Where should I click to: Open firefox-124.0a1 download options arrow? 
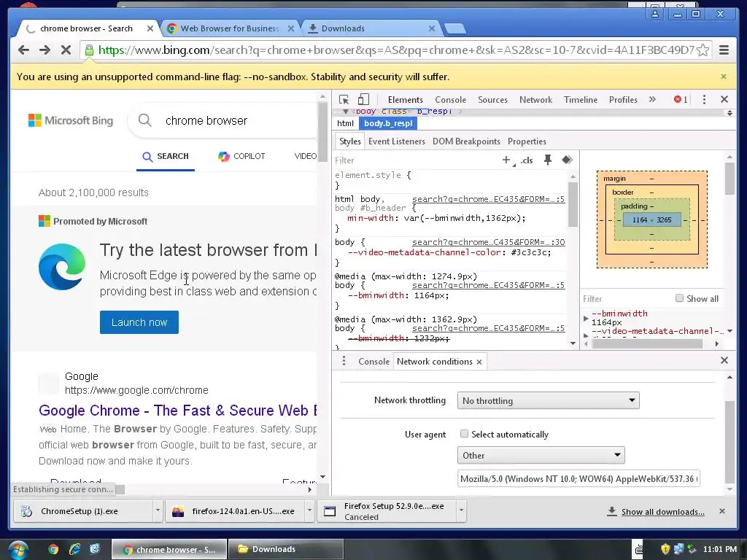point(309,511)
